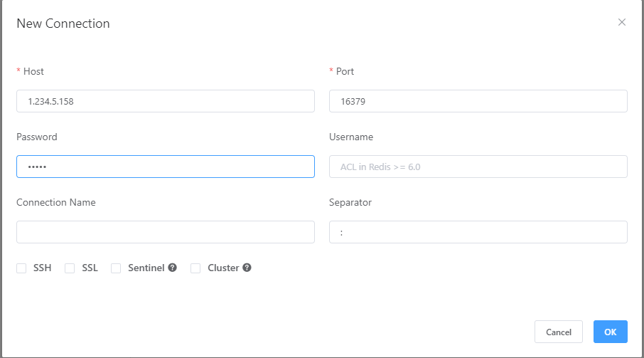Viewport: 644px width, 358px height.
Task: Click the Cluster help question mark icon
Action: (x=247, y=268)
